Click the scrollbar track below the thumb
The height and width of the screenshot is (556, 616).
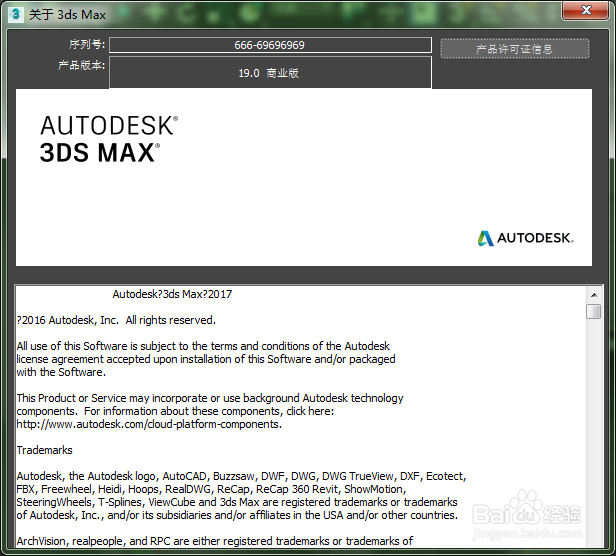[594, 432]
